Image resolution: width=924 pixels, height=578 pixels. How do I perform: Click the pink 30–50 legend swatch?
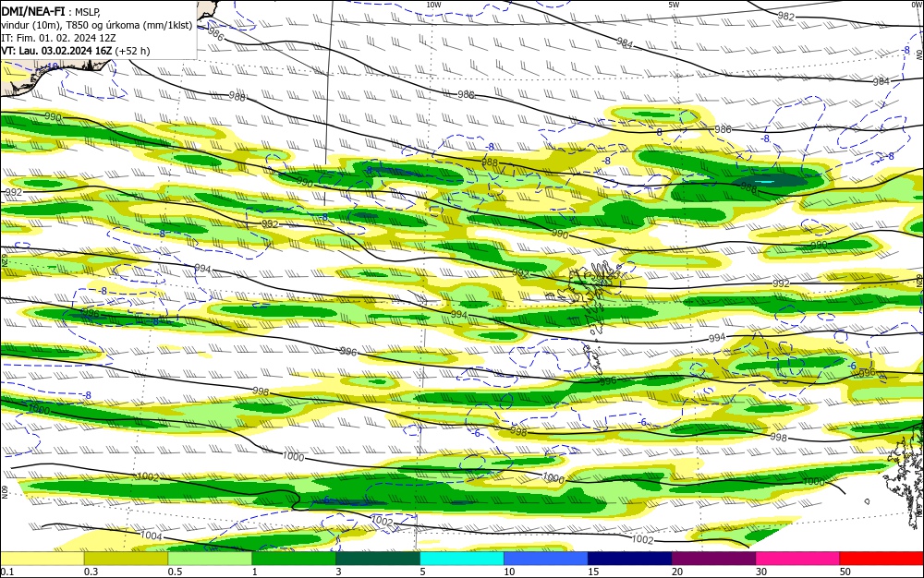[798, 559]
